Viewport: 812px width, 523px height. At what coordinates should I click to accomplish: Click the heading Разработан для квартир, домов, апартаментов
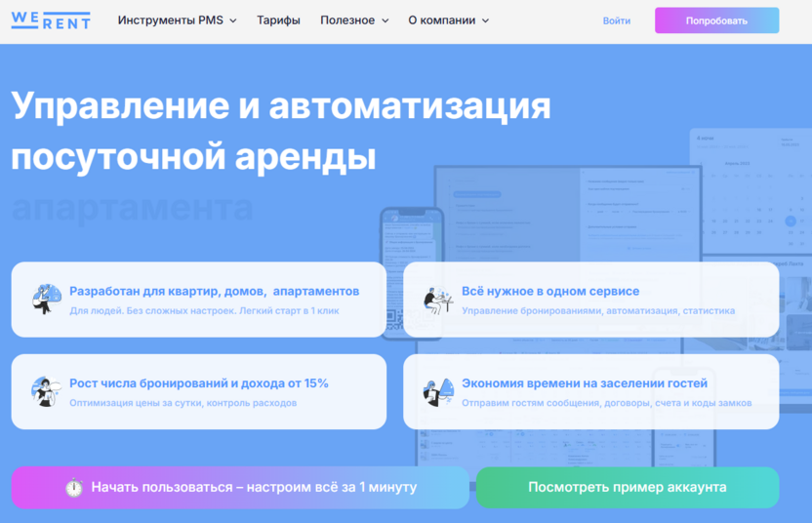pos(215,291)
